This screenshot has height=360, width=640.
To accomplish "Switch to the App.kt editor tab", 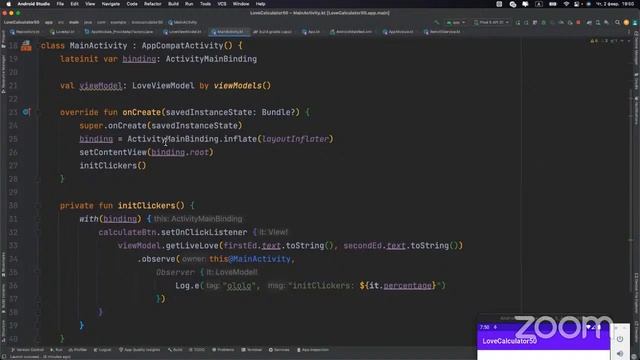I will tap(311, 32).
